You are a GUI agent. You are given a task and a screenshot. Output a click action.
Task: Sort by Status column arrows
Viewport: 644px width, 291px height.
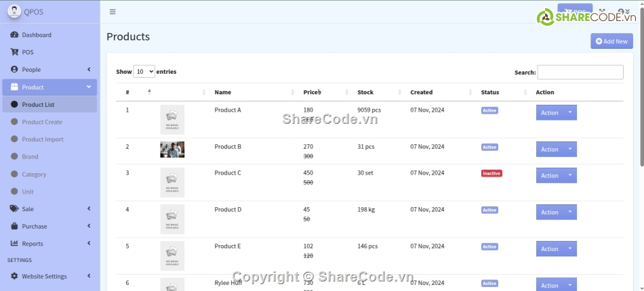coord(525,92)
